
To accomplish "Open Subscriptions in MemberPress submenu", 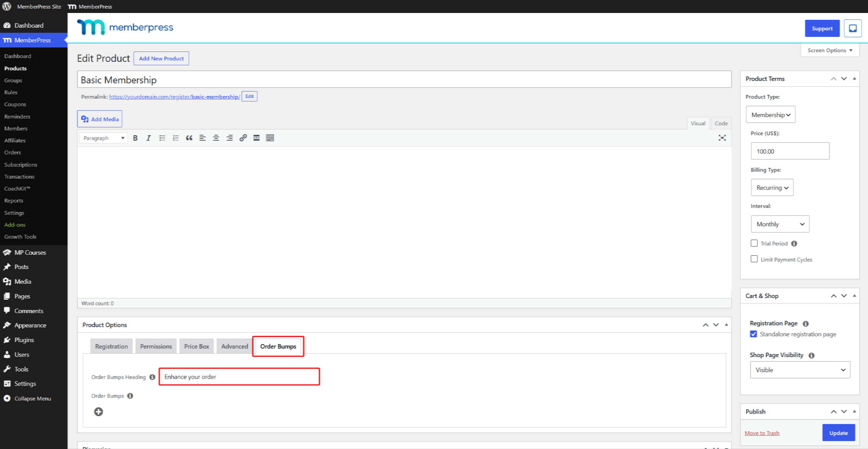I will pyautogui.click(x=20, y=165).
